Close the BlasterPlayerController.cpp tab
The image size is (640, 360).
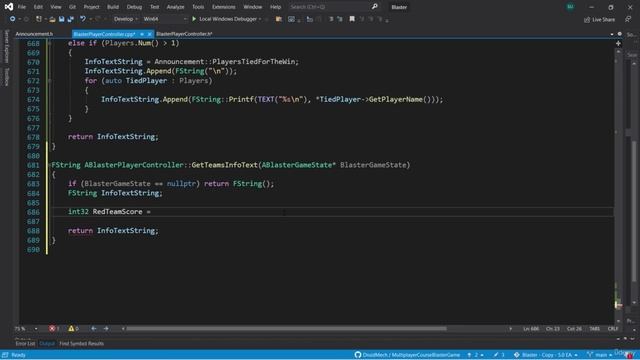click(149, 34)
